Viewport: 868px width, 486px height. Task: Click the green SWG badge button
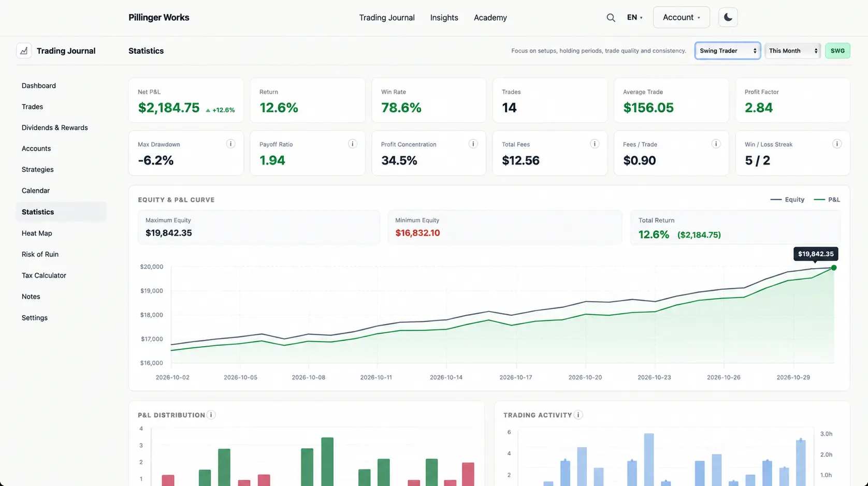tap(837, 51)
